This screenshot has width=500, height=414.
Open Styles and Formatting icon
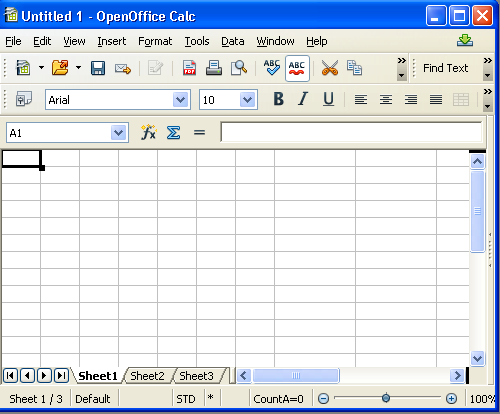click(x=24, y=99)
